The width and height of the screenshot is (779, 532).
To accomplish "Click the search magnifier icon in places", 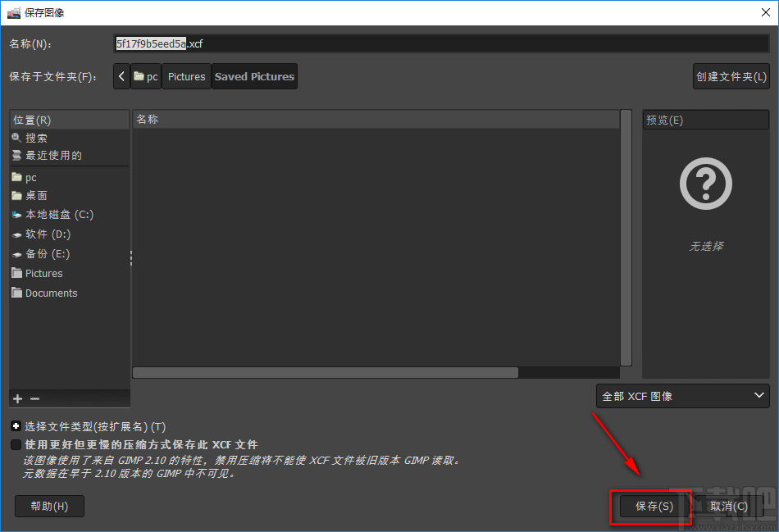I will (16, 138).
